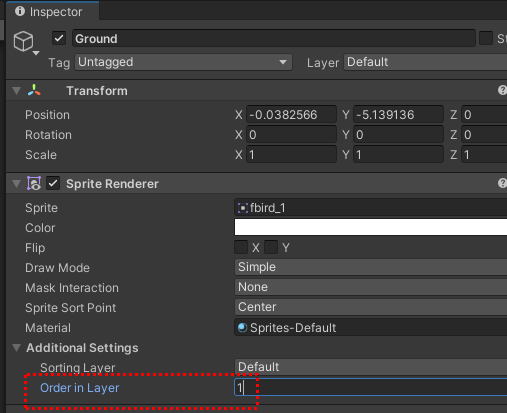Viewport: 507px width, 413px height.
Task: Click the Sprites-Default material sphere icon
Action: 242,328
